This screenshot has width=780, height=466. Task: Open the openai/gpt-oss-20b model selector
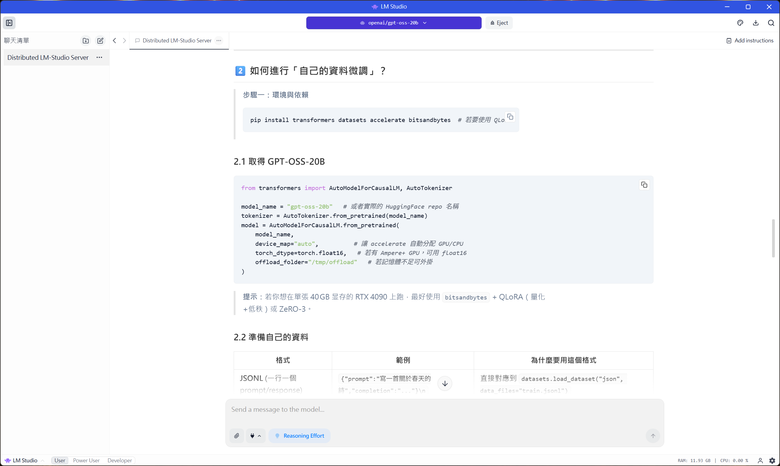coord(393,23)
